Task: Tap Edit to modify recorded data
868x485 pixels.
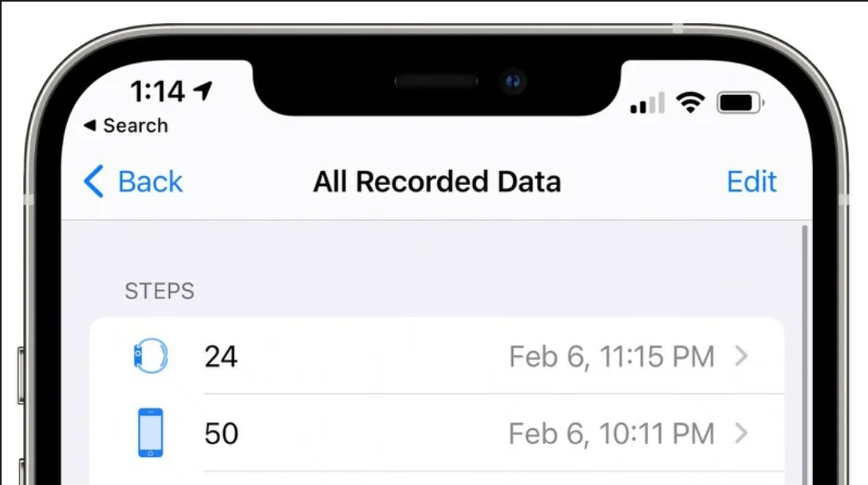Action: 752,182
